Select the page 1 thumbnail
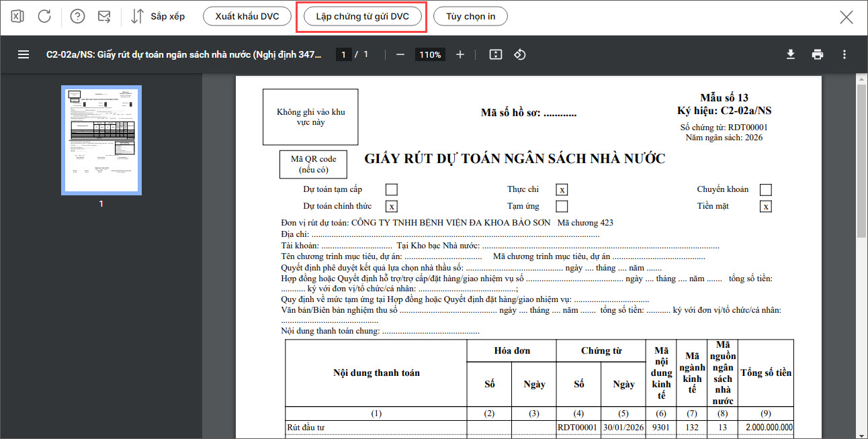 coord(101,140)
